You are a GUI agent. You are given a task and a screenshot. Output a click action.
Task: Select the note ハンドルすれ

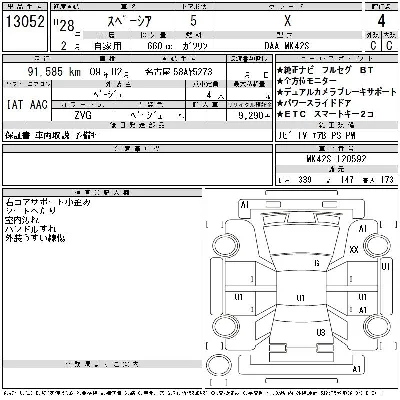(31, 229)
